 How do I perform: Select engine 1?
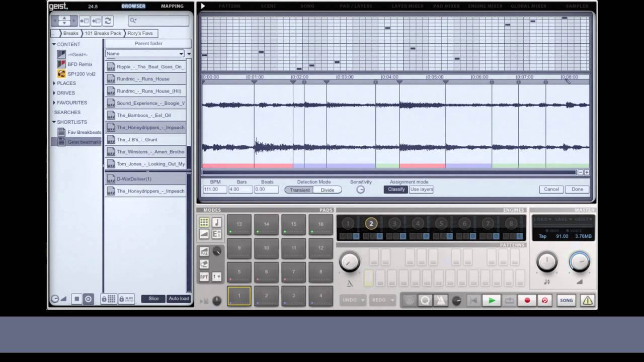pyautogui.click(x=348, y=224)
